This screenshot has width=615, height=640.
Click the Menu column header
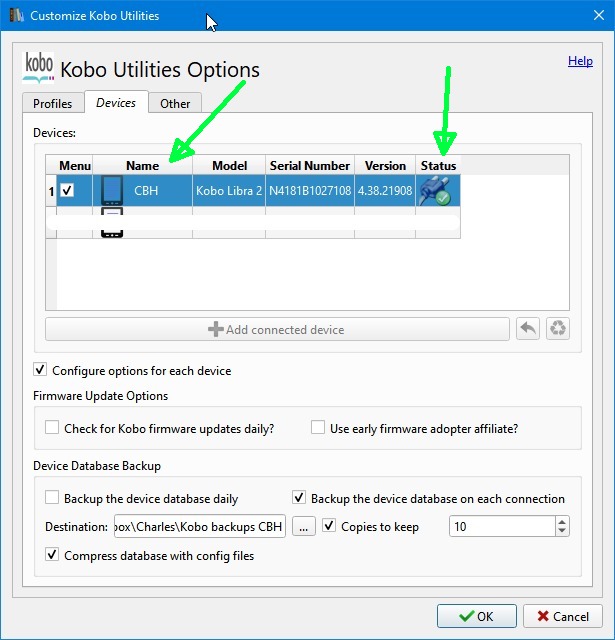pyautogui.click(x=75, y=165)
